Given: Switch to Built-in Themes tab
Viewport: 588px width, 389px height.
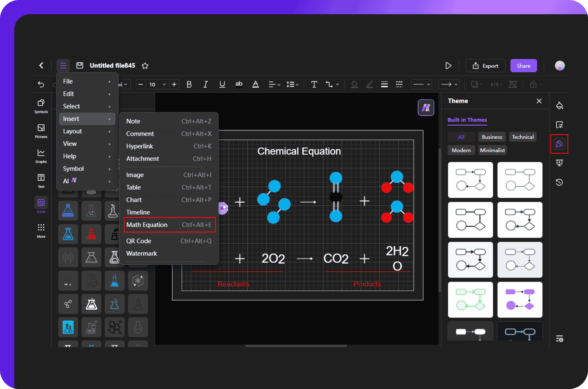Looking at the screenshot, I should [467, 120].
